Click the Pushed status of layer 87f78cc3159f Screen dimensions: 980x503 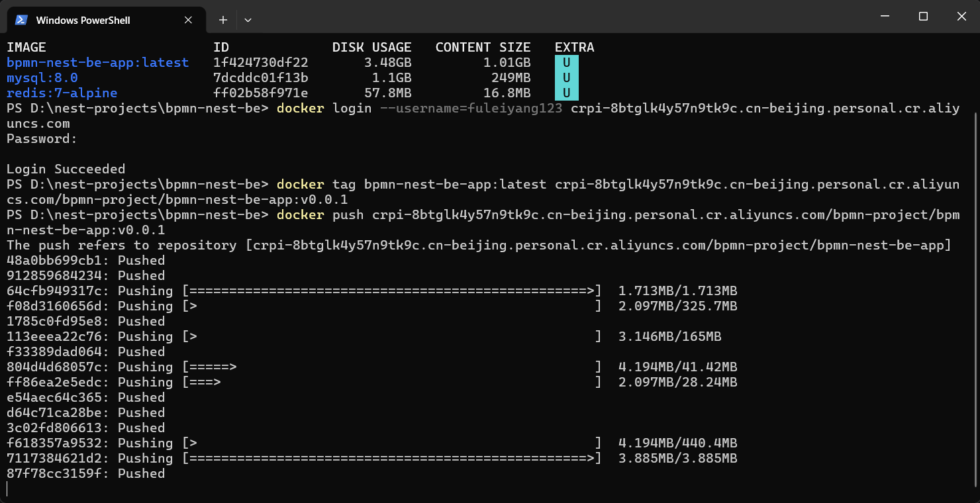(x=142, y=474)
